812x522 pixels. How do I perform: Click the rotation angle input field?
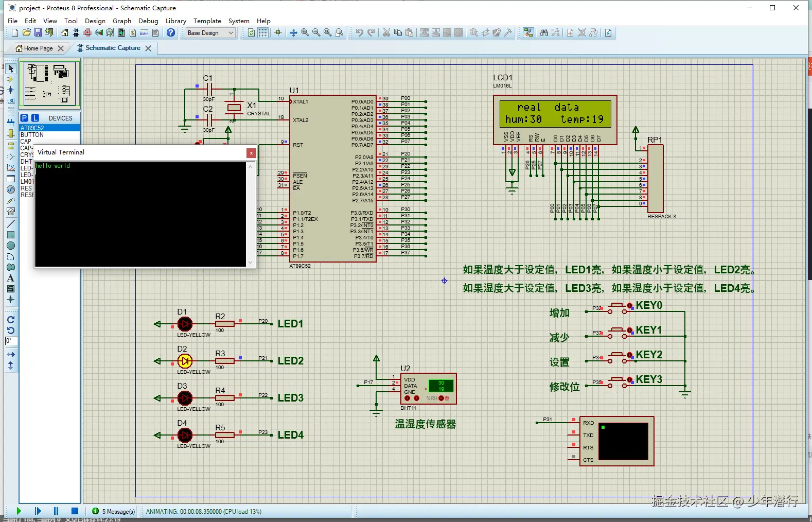11,341
